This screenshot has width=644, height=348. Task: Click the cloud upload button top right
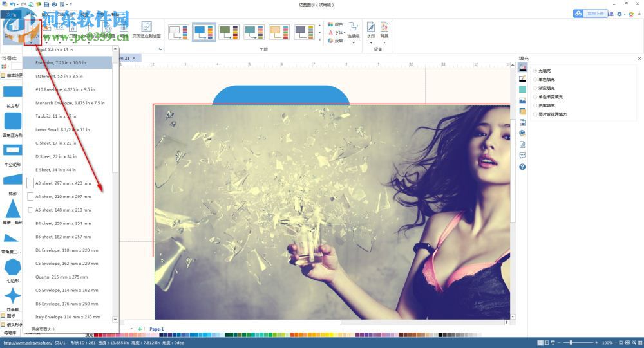tap(590, 14)
